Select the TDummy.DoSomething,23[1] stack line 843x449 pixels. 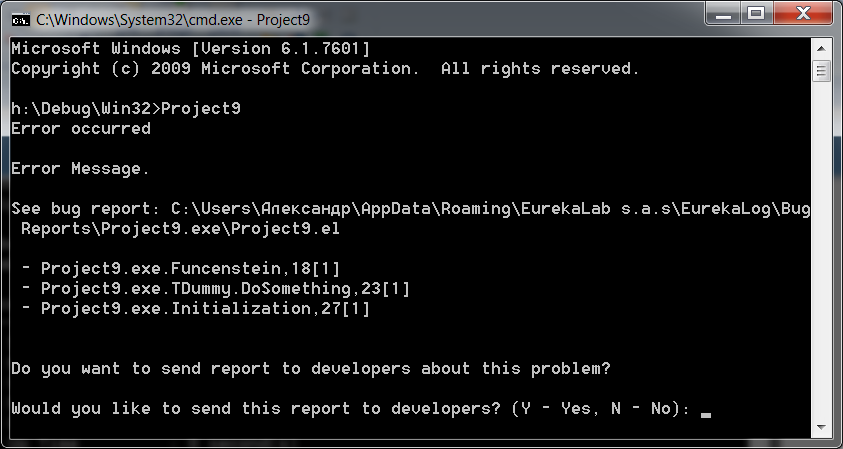pyautogui.click(x=216, y=289)
